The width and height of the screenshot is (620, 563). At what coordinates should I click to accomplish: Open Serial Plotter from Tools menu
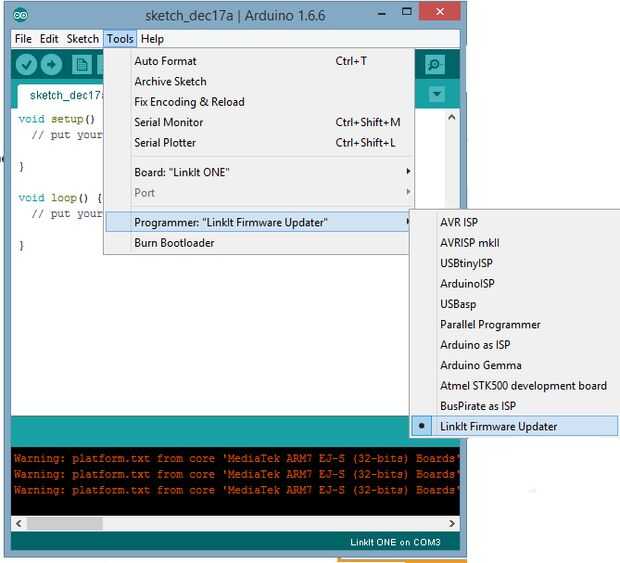click(x=165, y=143)
